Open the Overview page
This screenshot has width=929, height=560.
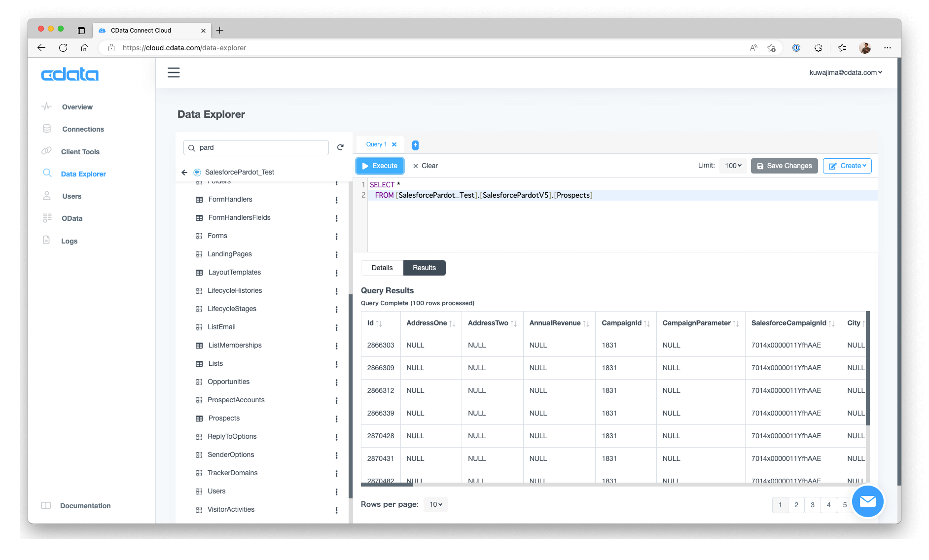point(77,107)
